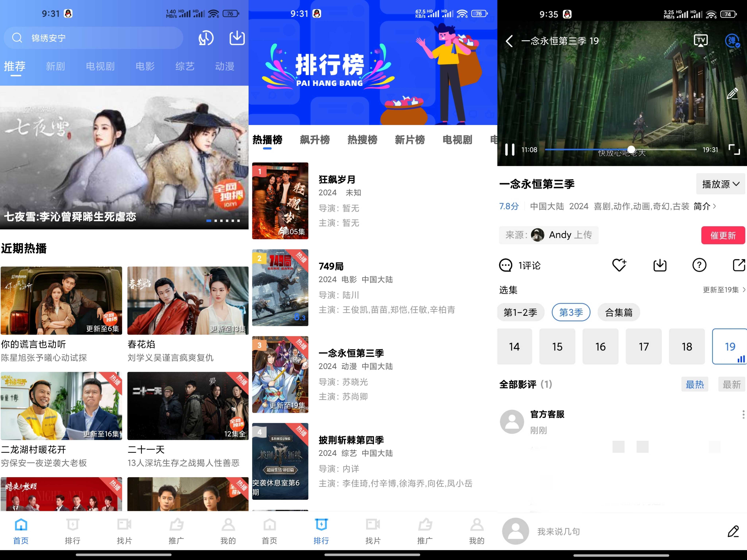Select episode 19
The width and height of the screenshot is (747, 560).
coord(730,347)
